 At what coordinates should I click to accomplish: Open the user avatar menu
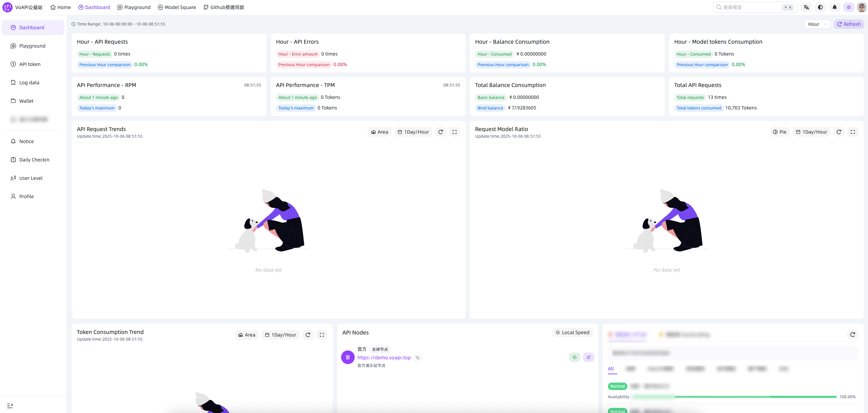862,7
